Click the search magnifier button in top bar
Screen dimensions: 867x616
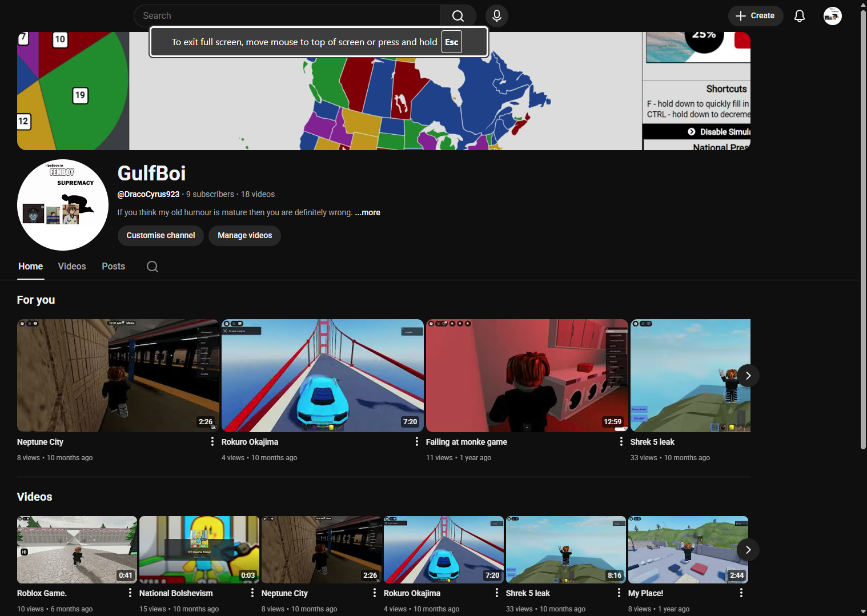pyautogui.click(x=458, y=16)
